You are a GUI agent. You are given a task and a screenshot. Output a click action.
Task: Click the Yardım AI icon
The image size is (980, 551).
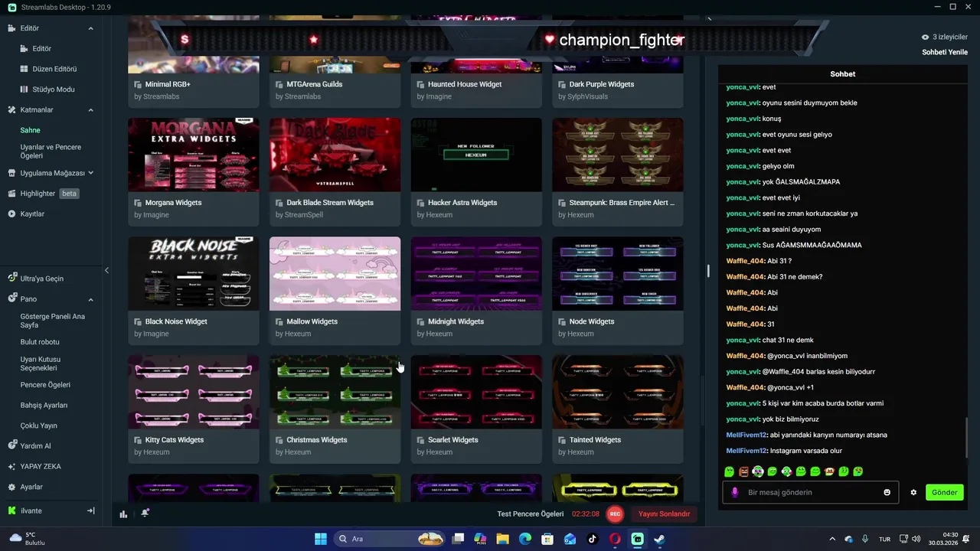click(11, 445)
